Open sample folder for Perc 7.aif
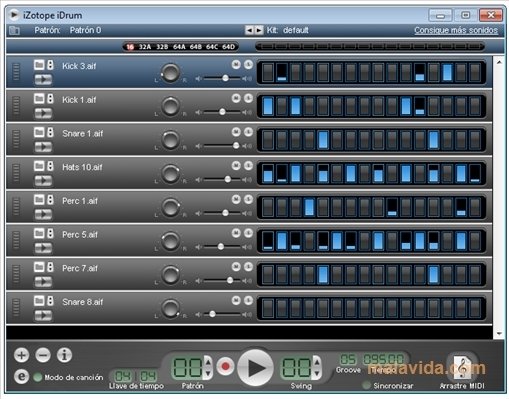This screenshot has height=399, width=509. (x=39, y=267)
